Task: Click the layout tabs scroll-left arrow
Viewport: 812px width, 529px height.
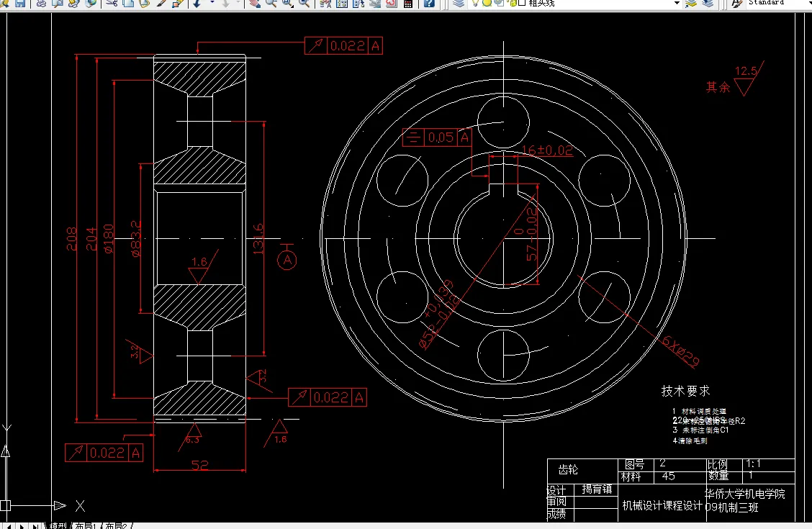Action: point(9,526)
